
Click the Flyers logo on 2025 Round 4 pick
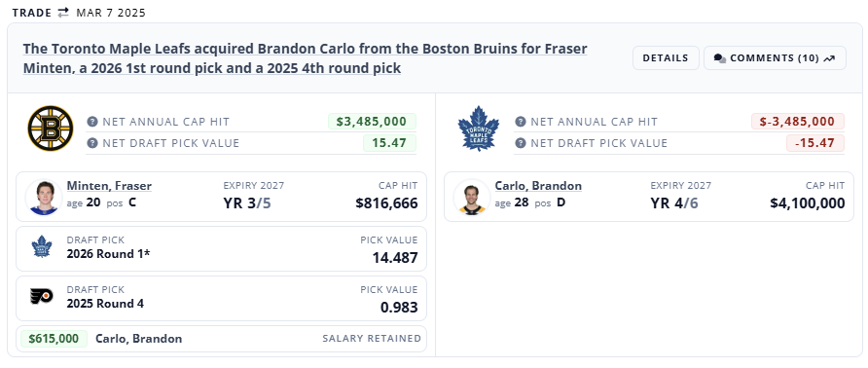(42, 296)
